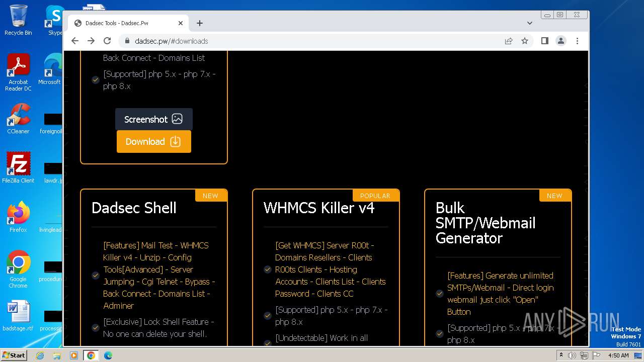Open badstage.rtf desktop file
644x362 pixels.
pyautogui.click(x=18, y=316)
